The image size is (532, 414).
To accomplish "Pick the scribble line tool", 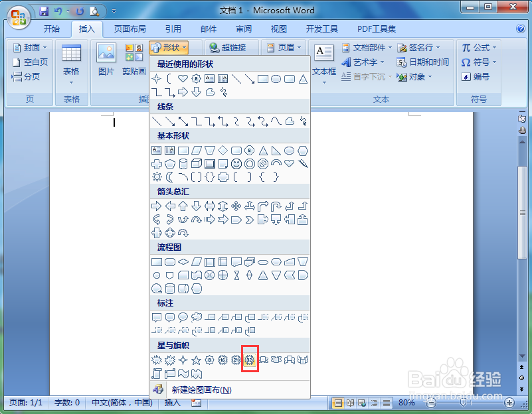I will pos(303,121).
